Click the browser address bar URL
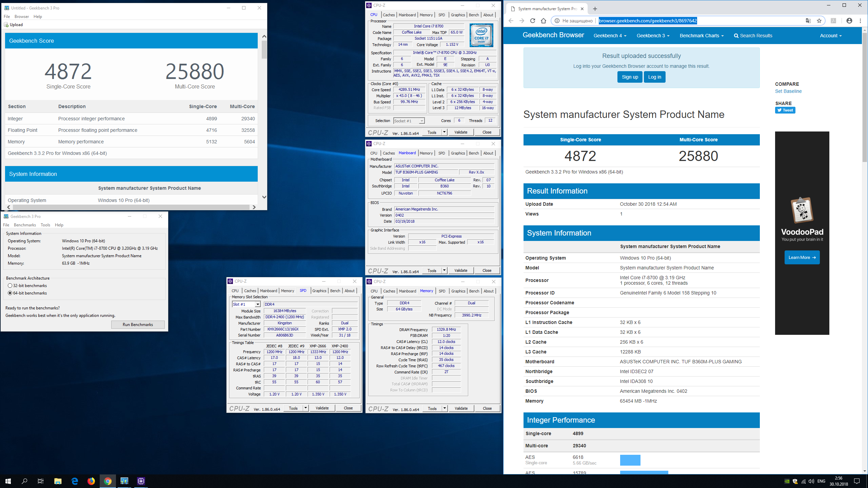The width and height of the screenshot is (868, 488). [x=648, y=21]
